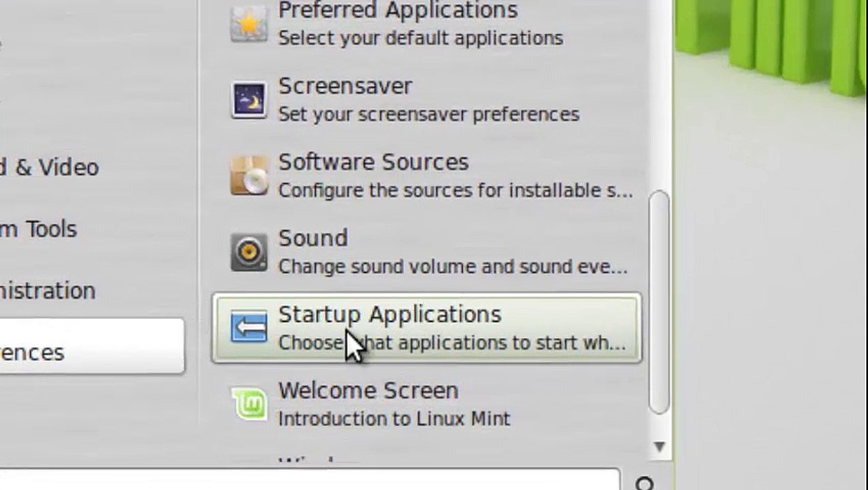Click the menu list scrollbar thumb
Screen dimensions: 868x490
[x=659, y=302]
